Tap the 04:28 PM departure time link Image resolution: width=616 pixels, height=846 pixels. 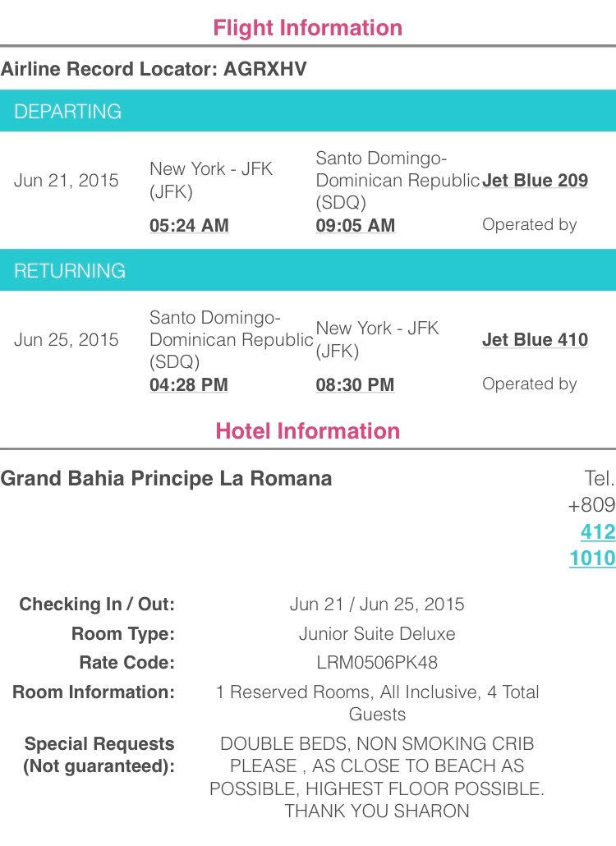189,384
